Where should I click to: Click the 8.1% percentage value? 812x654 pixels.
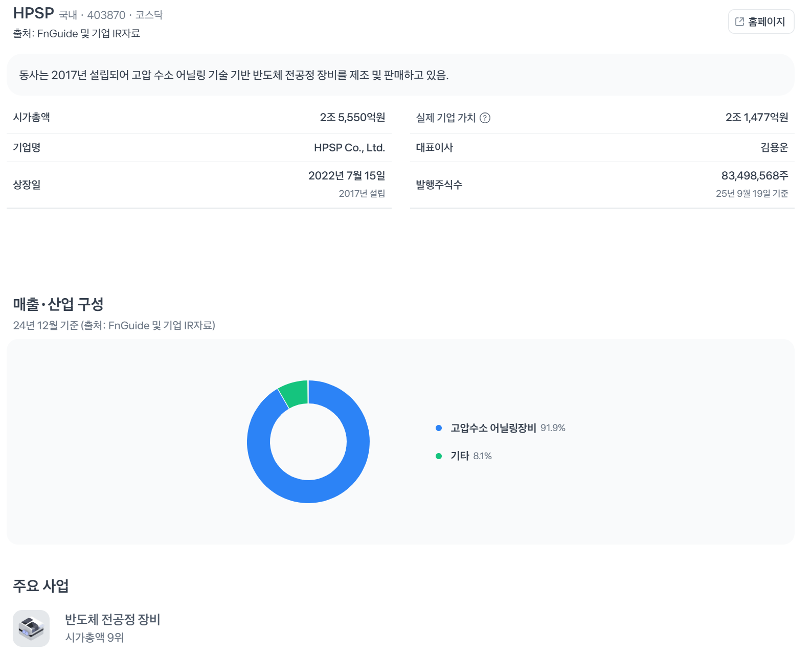pos(482,456)
